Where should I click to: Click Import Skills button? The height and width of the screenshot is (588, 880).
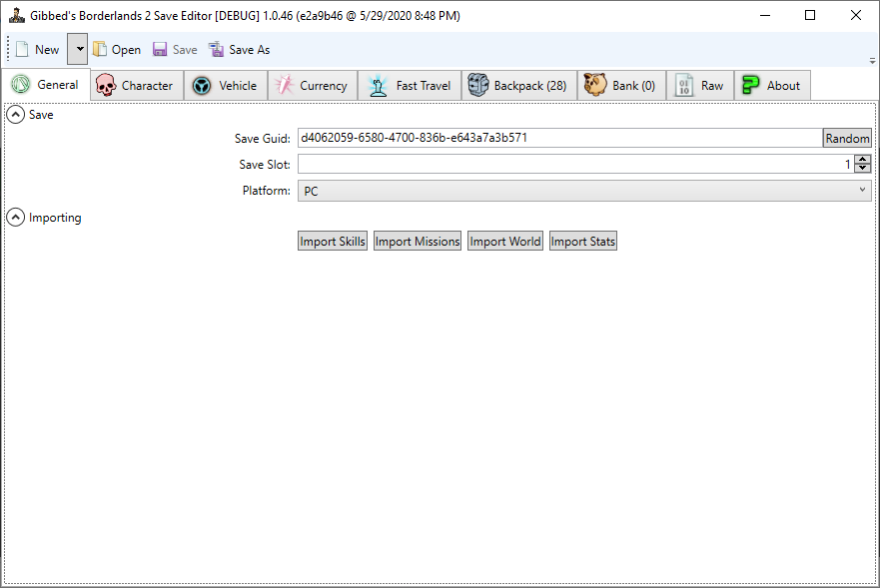tap(333, 242)
